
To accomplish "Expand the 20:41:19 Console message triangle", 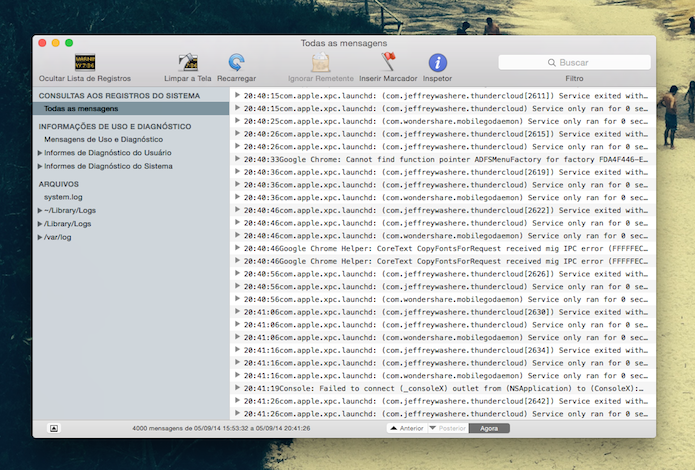I will [238, 388].
